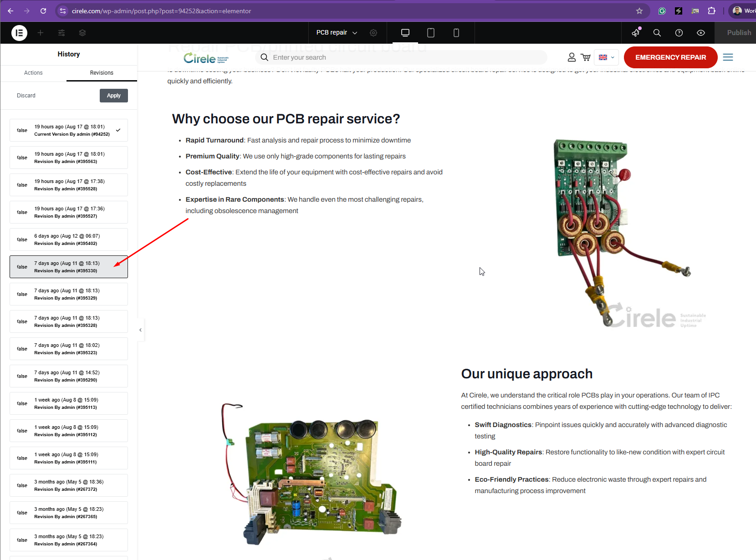The height and width of the screenshot is (560, 756).
Task: Open the language flag dropdown
Action: click(607, 57)
